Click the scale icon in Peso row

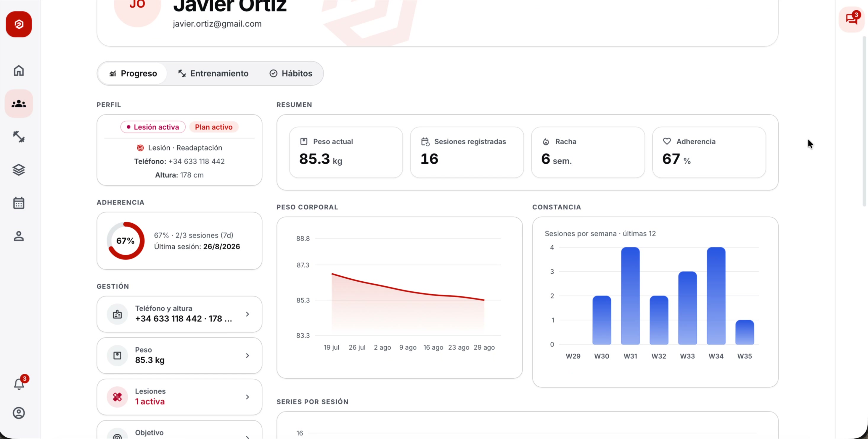117,356
